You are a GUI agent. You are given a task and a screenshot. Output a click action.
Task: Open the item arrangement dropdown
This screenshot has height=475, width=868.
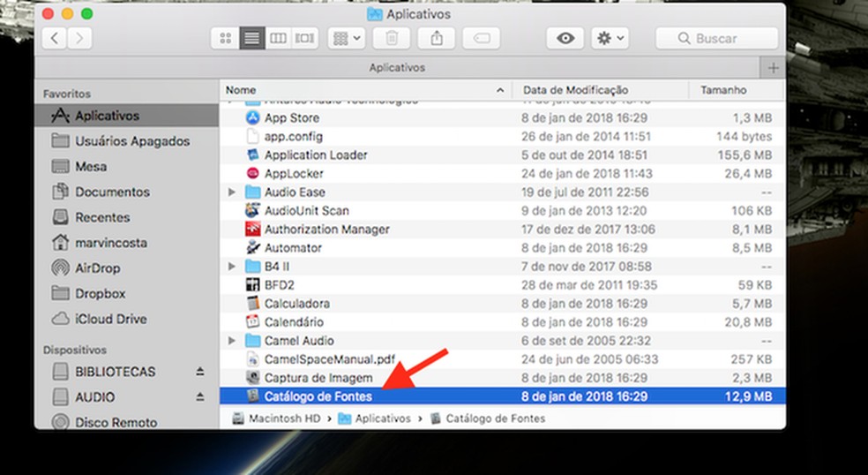pos(347,38)
